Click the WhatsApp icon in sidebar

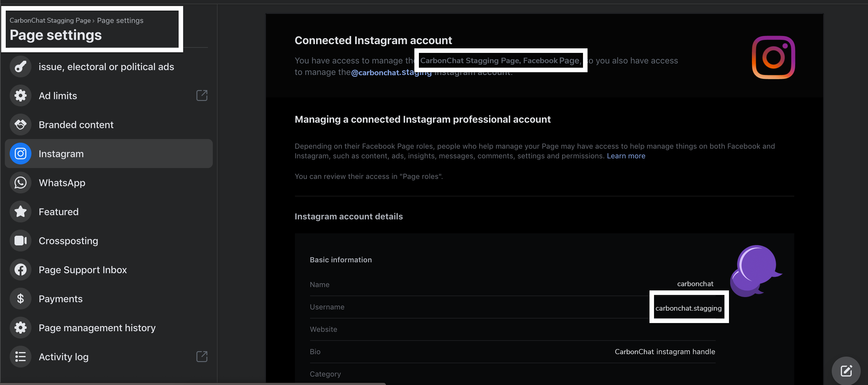pos(21,183)
